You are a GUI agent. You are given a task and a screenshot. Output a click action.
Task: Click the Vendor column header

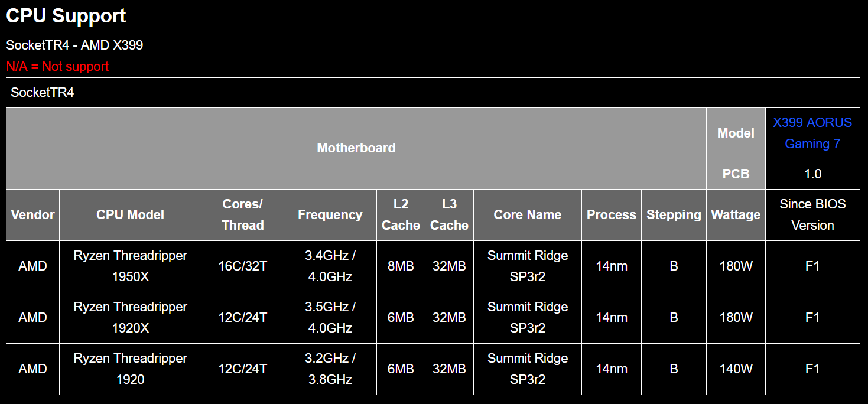33,215
